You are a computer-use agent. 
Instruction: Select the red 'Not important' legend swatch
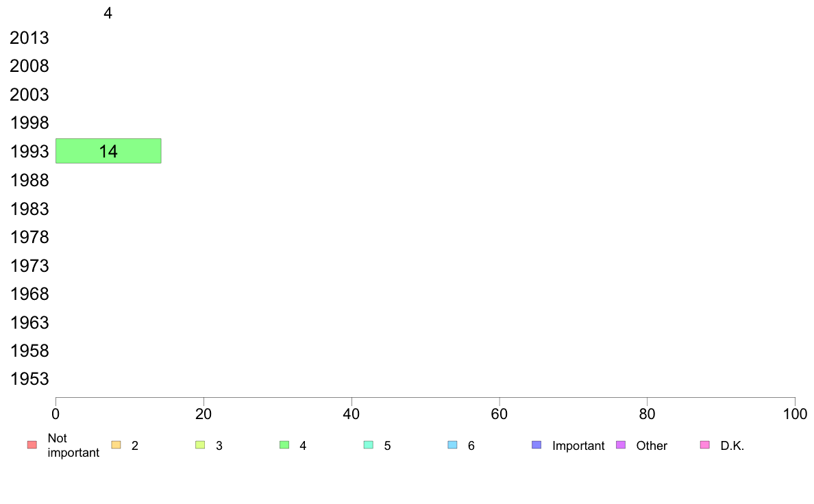[x=32, y=445]
